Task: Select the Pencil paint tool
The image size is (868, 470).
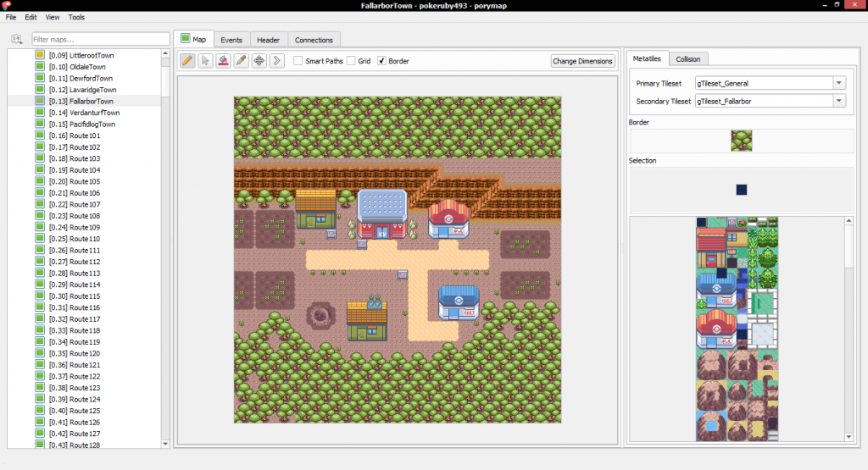Action: click(x=187, y=61)
